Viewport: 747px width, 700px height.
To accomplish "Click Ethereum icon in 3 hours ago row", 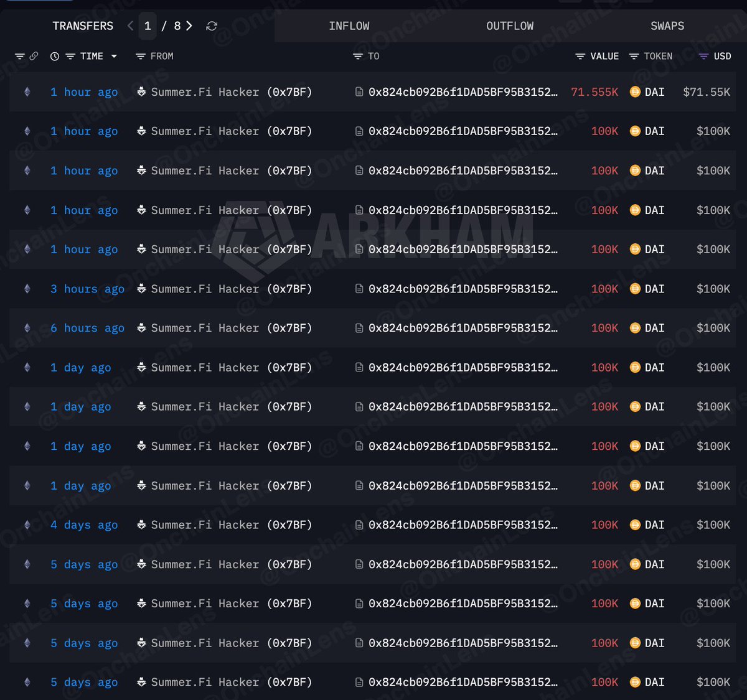I will [27, 289].
